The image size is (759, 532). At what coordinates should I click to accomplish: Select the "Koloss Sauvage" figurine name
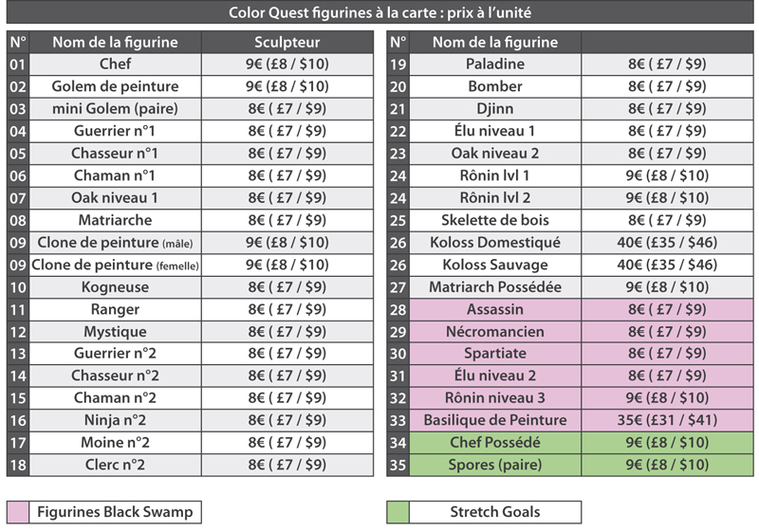coord(494,265)
